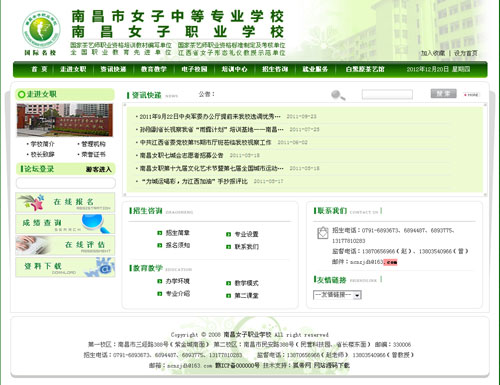The image size is (500, 385).
Task: Click the arrow icon before 联系我们 link
Action: coord(228,247)
